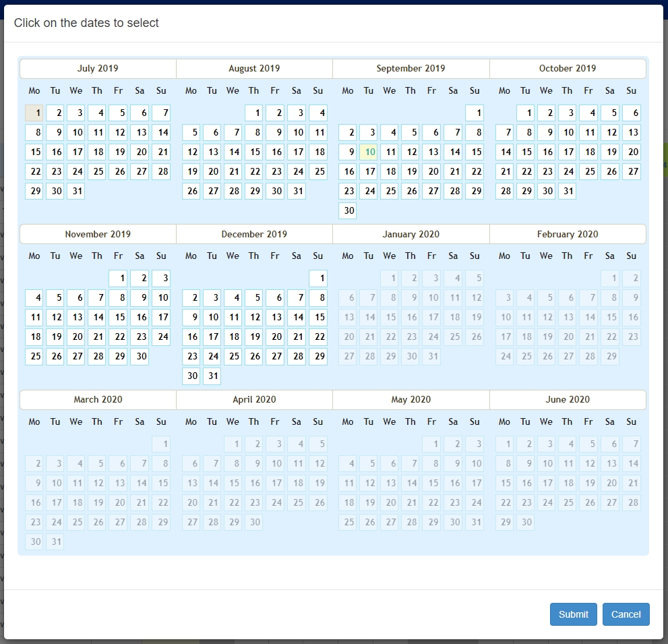Click the March 2020 month header
The height and width of the screenshot is (644, 668).
tap(98, 399)
